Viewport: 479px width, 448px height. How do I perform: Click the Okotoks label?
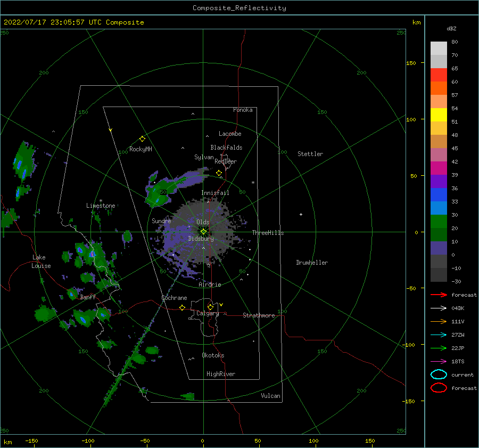(213, 355)
